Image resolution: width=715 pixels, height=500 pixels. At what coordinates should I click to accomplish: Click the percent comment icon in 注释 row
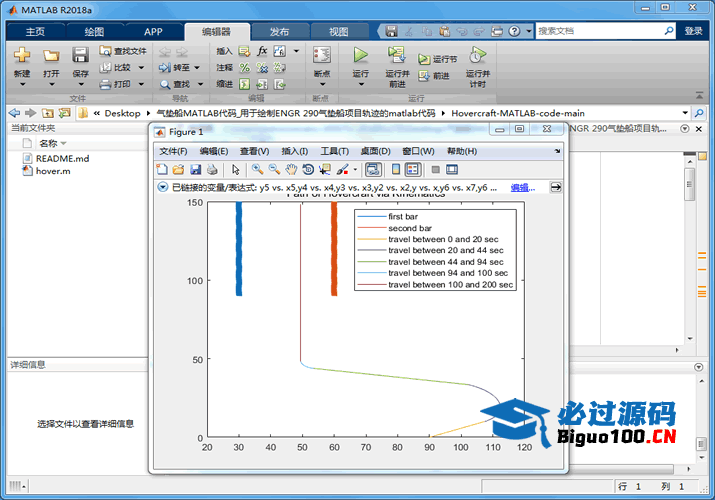245,68
